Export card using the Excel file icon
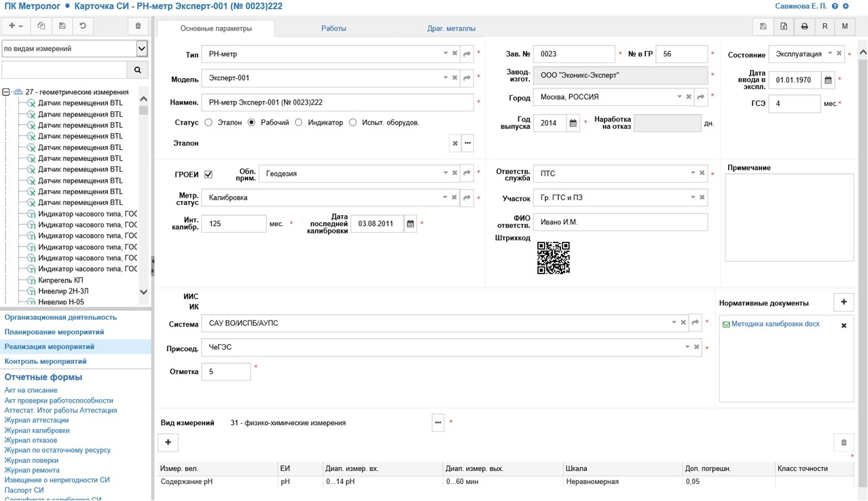The image size is (868, 501). 784,26
